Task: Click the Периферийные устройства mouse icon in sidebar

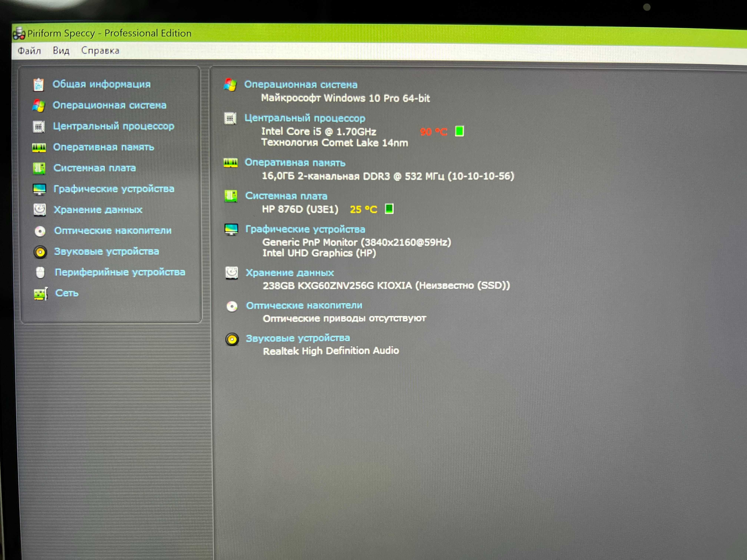Action: pyautogui.click(x=40, y=272)
